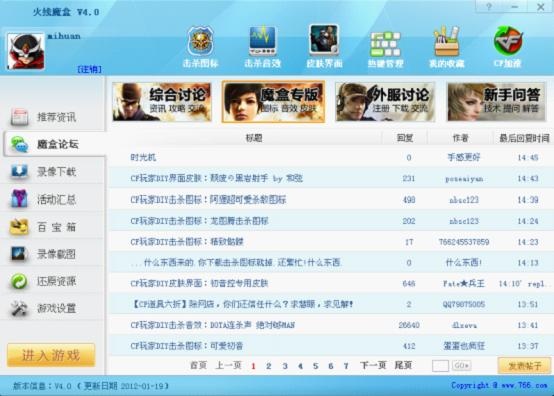
Task: Click the 进入游戏 enter game button
Action: (51, 355)
